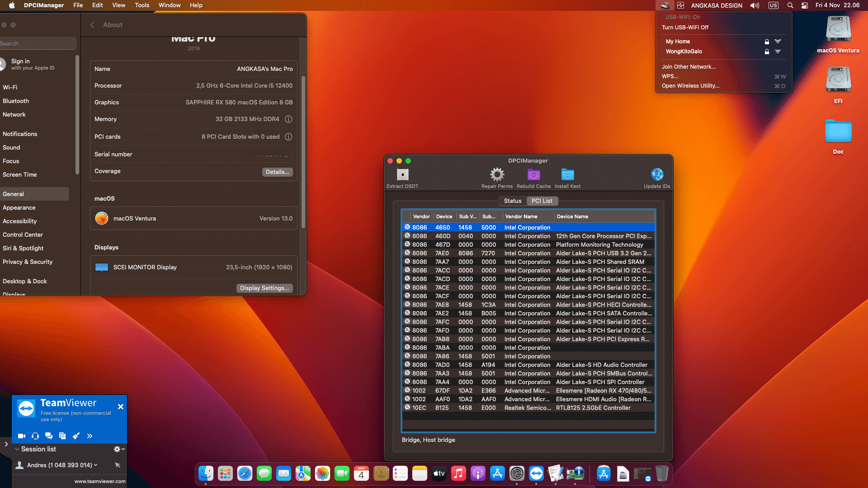Image resolution: width=868 pixels, height=488 pixels.
Task: Select Alder Lake-S HD Audio Controller row
Action: [528, 365]
